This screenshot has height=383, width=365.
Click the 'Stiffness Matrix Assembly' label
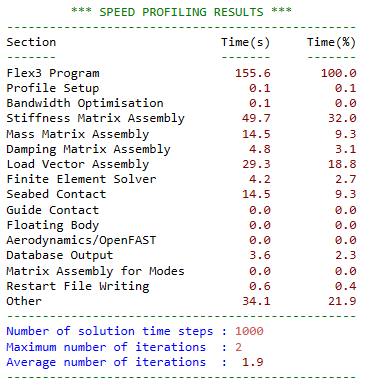tap(96, 118)
